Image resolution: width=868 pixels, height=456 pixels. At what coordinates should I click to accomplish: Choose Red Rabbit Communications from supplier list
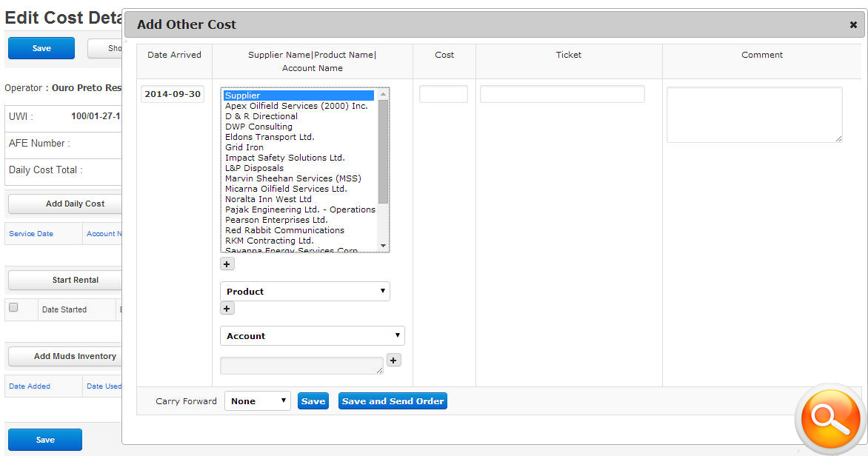pyautogui.click(x=284, y=230)
